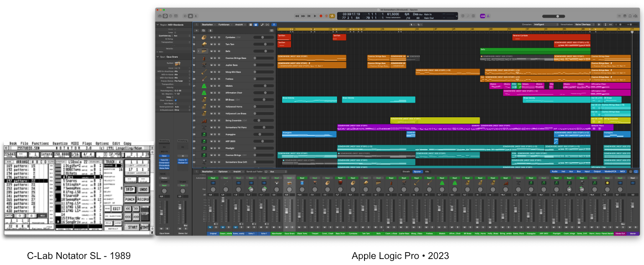This screenshot has width=644, height=265.
Task: Open the Funktionen menu in tracks area
Action: coord(225,24)
